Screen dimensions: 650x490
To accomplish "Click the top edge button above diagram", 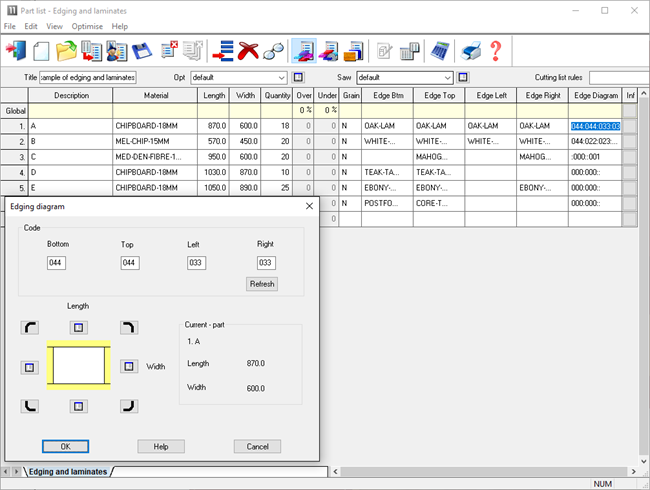I will [79, 327].
